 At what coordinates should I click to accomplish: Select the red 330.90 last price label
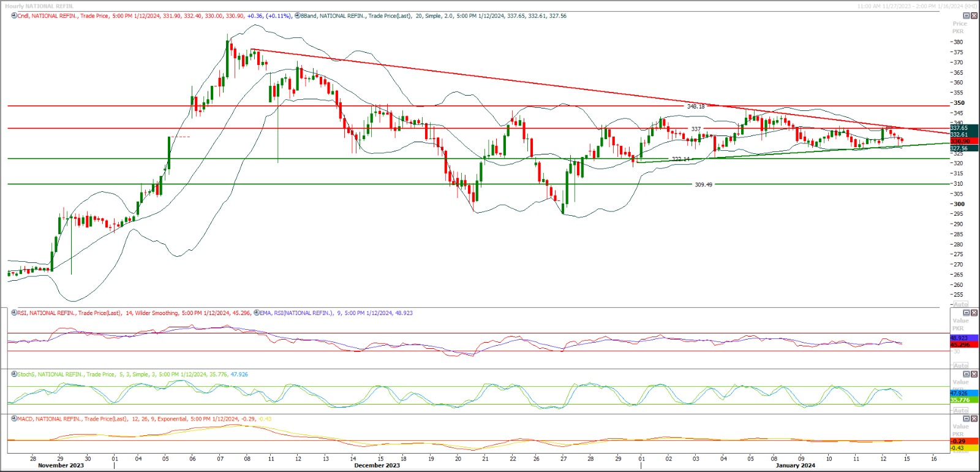pyautogui.click(x=960, y=142)
